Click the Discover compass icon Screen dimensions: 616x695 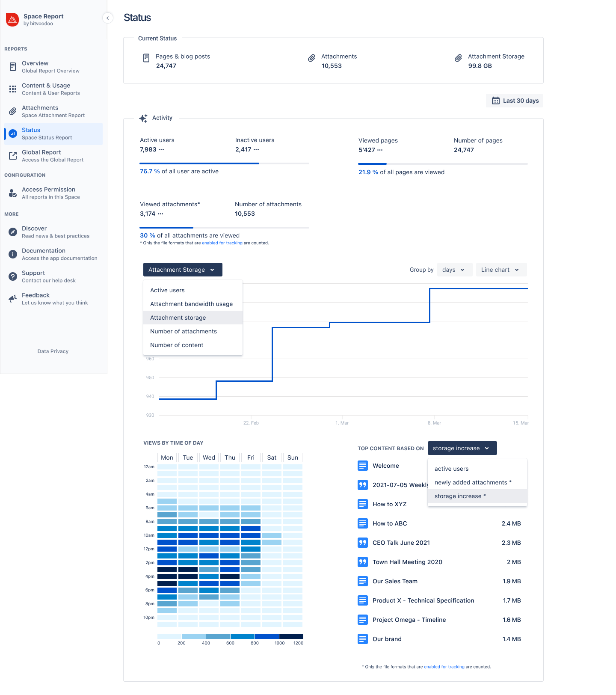tap(13, 232)
